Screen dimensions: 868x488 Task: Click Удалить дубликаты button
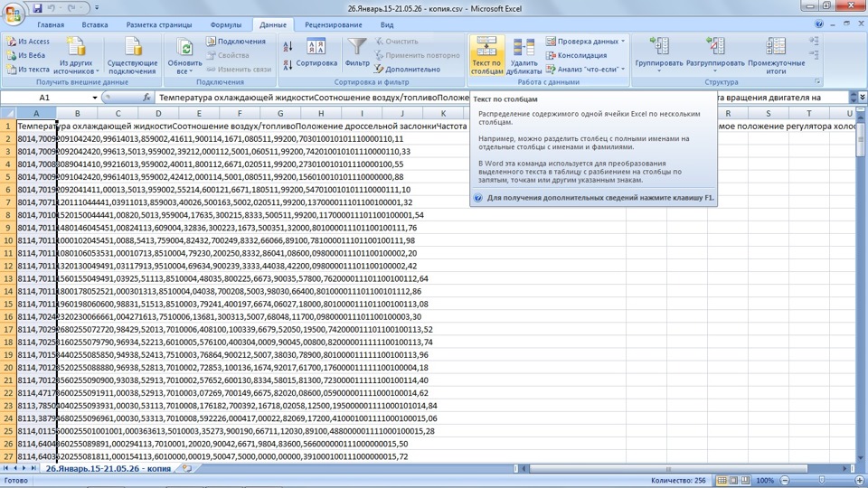coord(524,55)
